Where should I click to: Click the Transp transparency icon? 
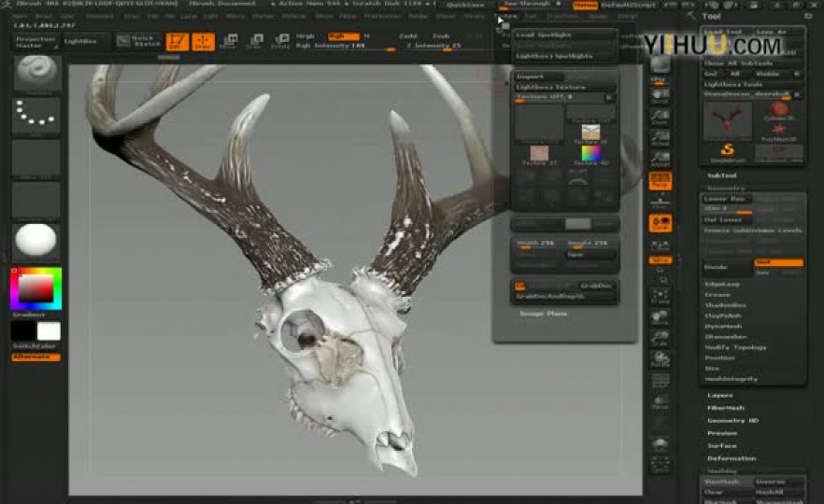[660, 401]
